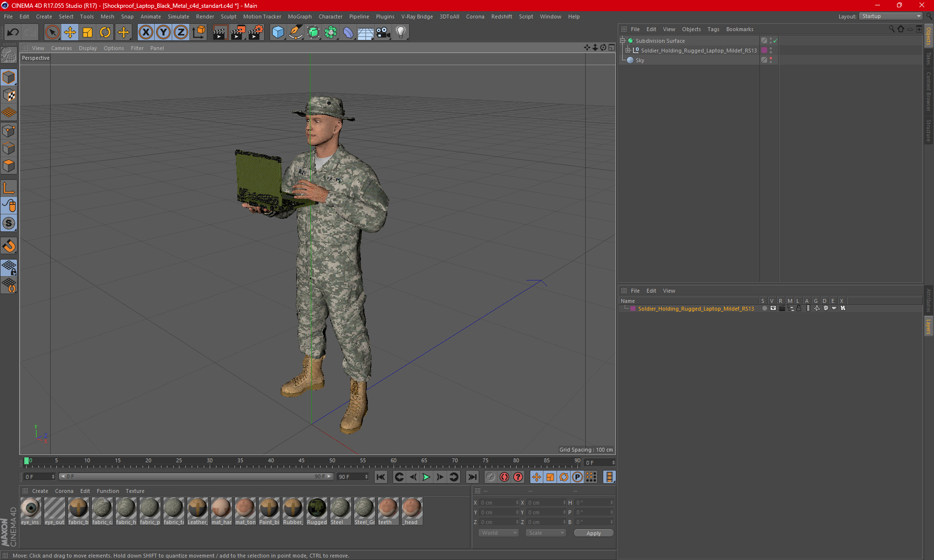Toggle Subdivision Surface enable checkmark
This screenshot has height=560, width=934.
[775, 41]
